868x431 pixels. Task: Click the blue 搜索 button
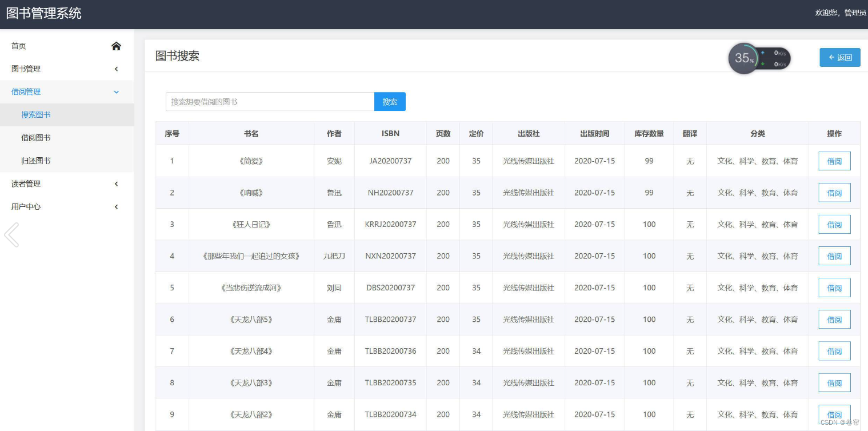pos(390,101)
